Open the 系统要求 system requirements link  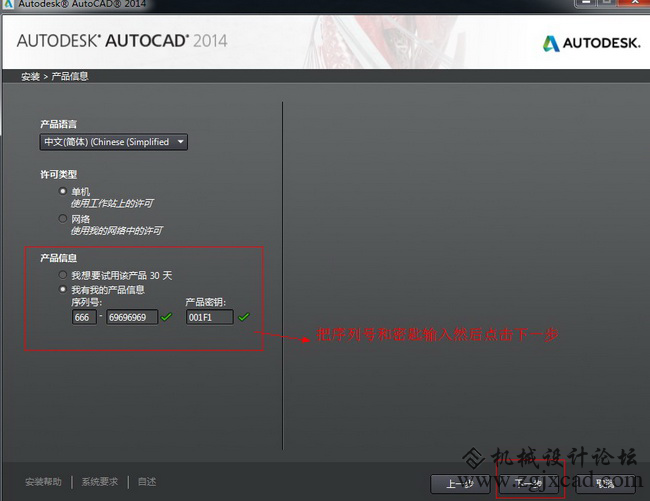[99, 482]
